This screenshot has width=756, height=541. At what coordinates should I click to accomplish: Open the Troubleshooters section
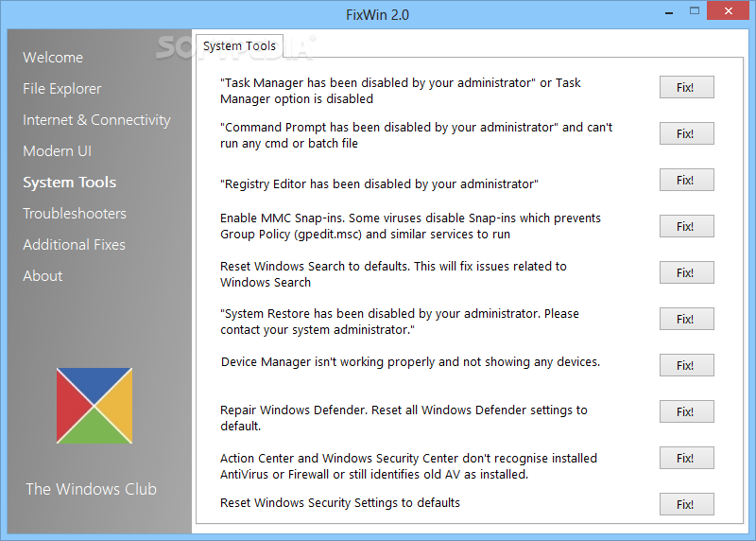tap(75, 214)
